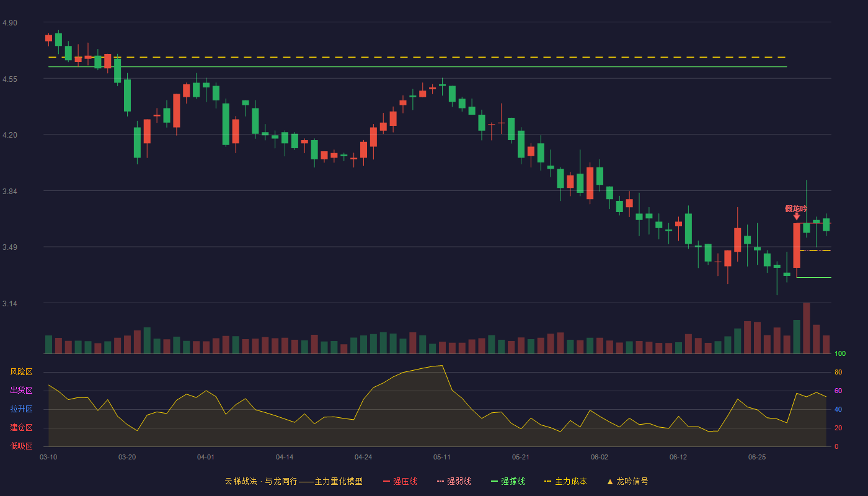
Task: Toggle the 主力成本 legend entry
Action: pos(565,481)
